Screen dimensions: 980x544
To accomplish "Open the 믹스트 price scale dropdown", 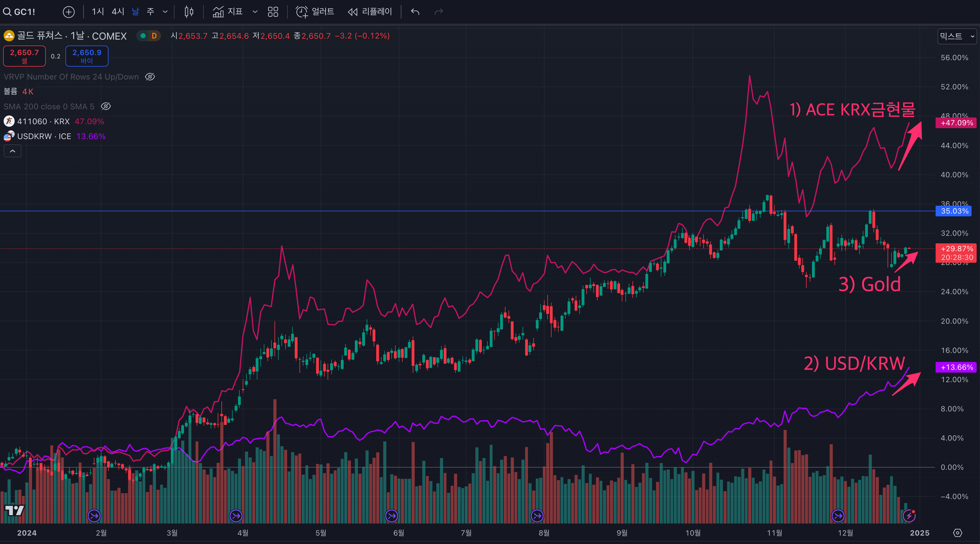I will point(956,36).
